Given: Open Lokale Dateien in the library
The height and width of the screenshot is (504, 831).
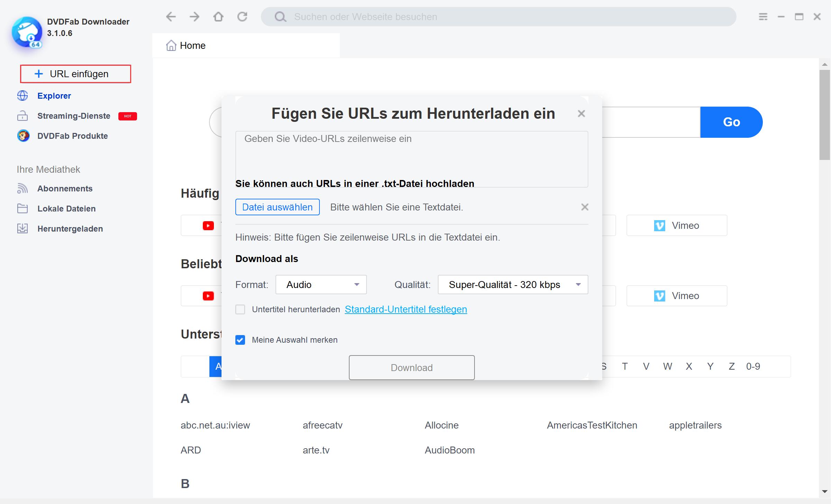Looking at the screenshot, I should pos(66,208).
